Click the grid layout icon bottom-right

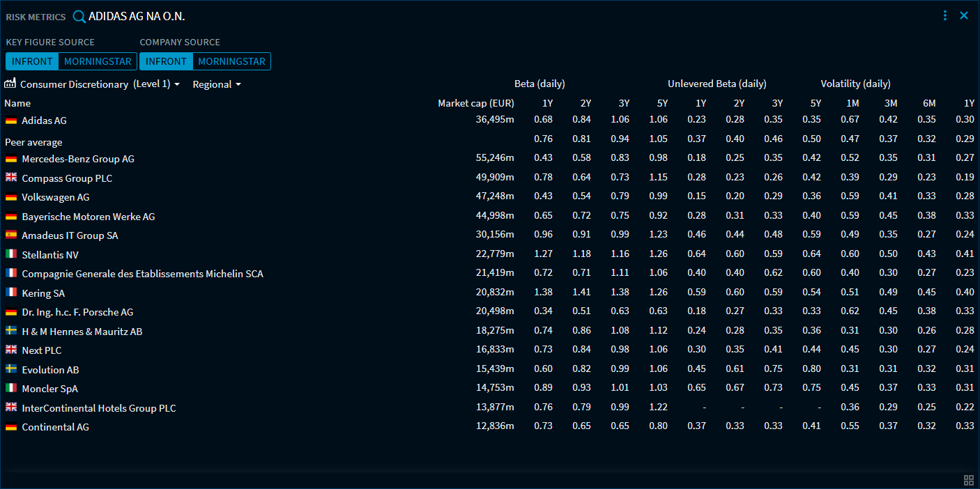tap(968, 480)
